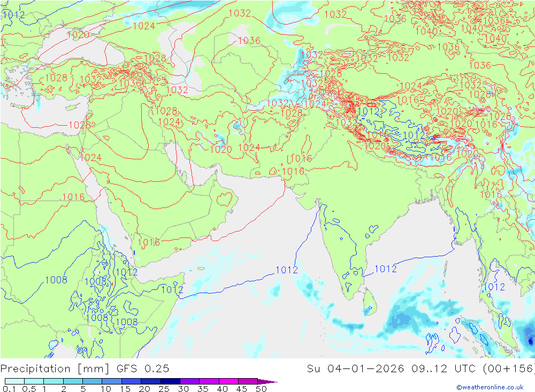Click the red '1024' label by the Red Sea

click(x=91, y=157)
